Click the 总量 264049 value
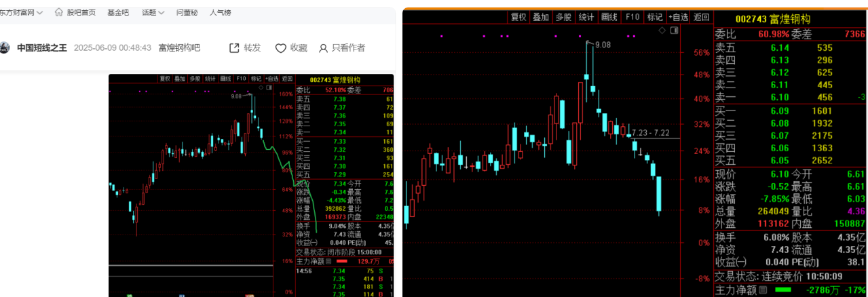868x297 pixels. pos(774,211)
